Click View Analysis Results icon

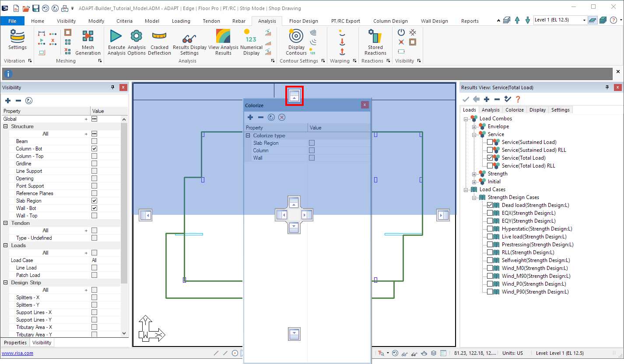click(223, 36)
